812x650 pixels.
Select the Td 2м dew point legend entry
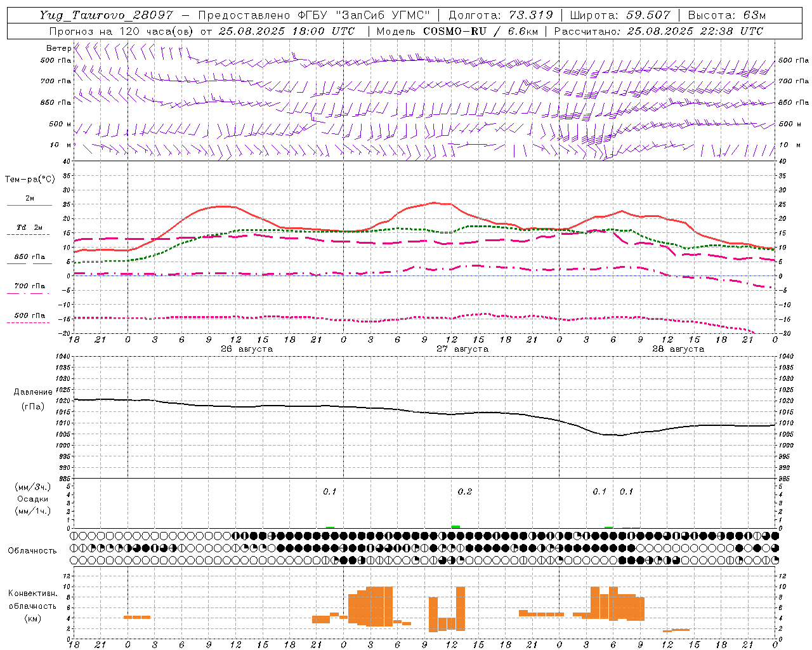(x=29, y=230)
